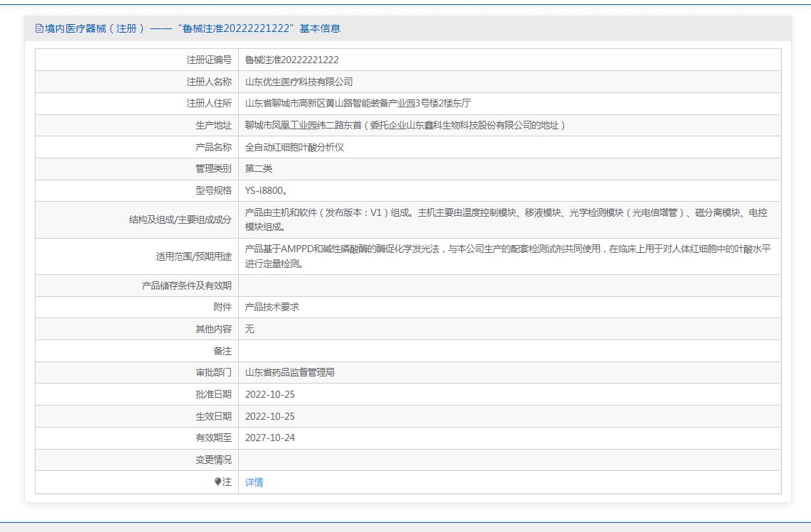Select model specification YS-i8800
This screenshot has height=532, width=811.
point(267,191)
